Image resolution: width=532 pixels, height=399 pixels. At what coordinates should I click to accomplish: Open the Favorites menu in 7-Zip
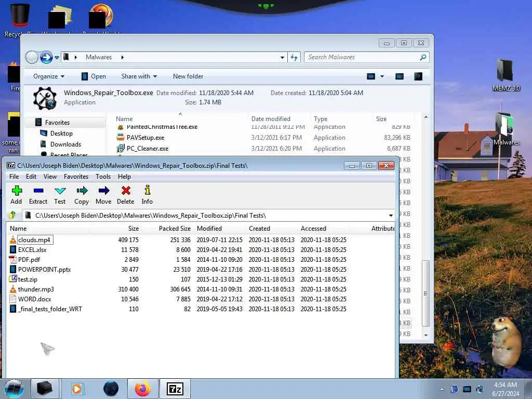(x=76, y=177)
